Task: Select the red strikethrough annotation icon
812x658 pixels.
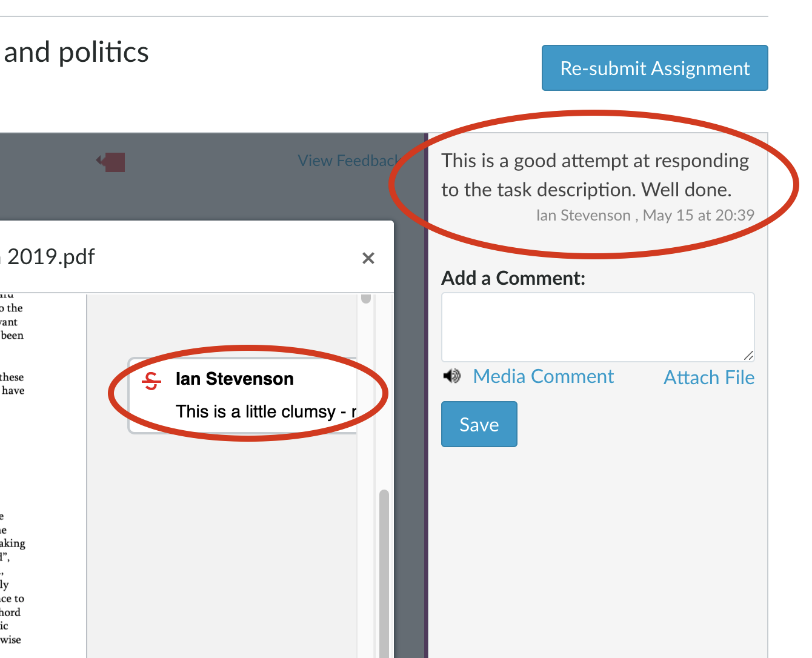Action: click(x=151, y=381)
